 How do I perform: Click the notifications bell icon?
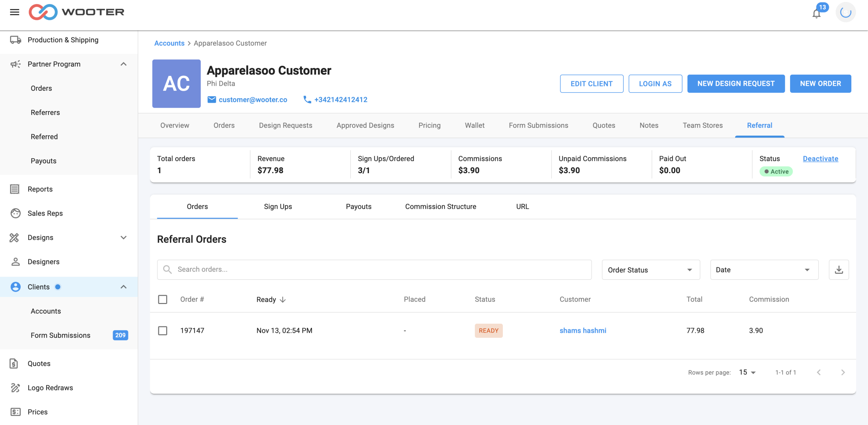pos(816,14)
